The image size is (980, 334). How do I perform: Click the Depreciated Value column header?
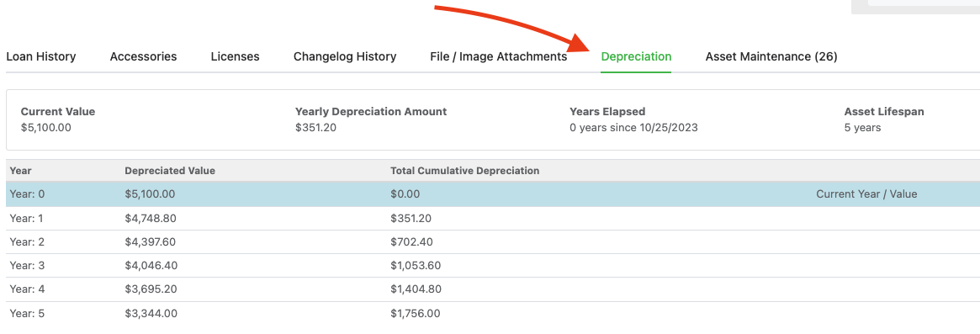tap(170, 171)
